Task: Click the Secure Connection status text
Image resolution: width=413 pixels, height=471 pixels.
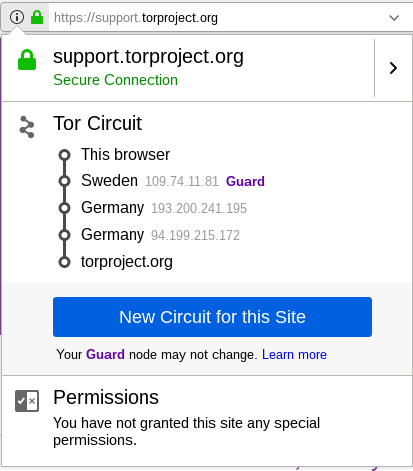Action: (x=115, y=80)
